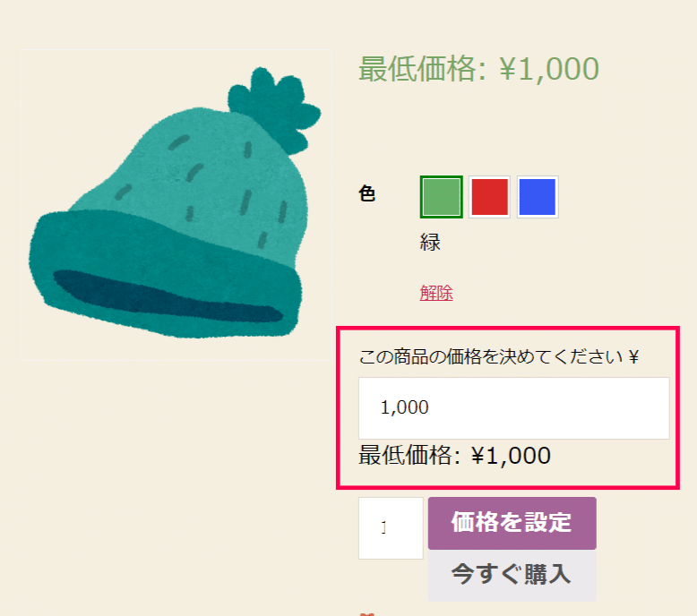Click the この商品の価格を決めてください label
697x616 pixels.
click(491, 356)
